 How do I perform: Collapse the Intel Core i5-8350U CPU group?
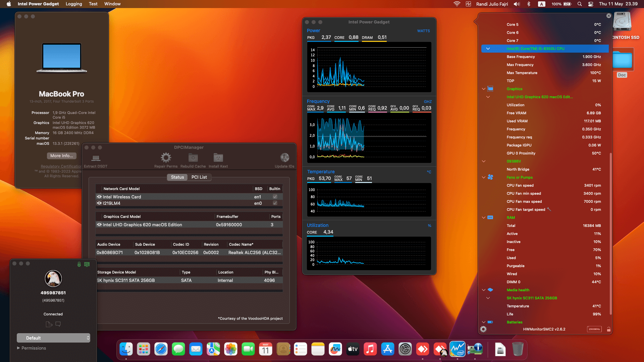488,49
